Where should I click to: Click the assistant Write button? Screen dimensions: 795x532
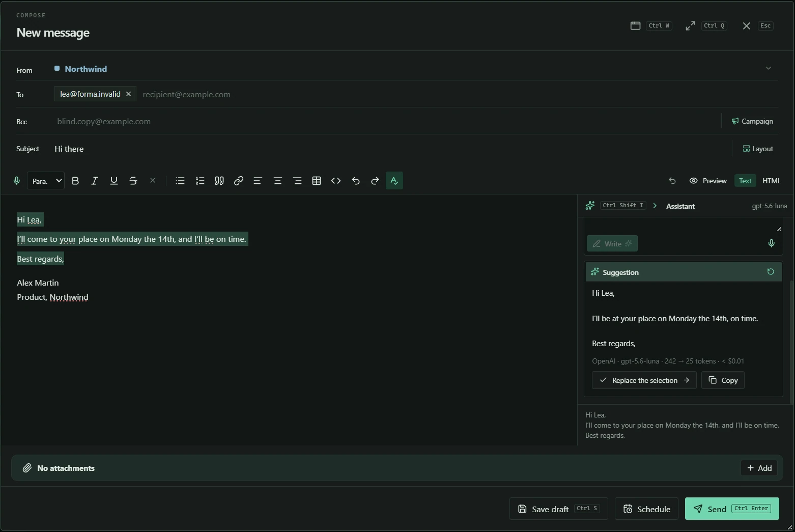click(612, 244)
